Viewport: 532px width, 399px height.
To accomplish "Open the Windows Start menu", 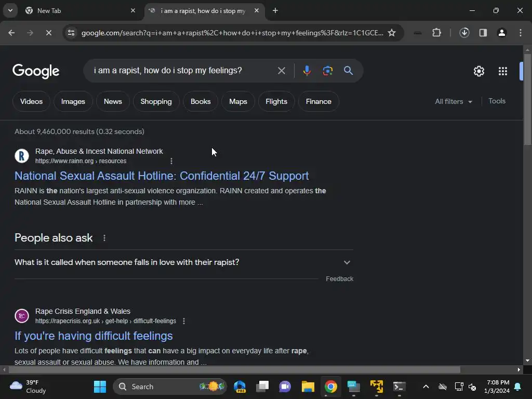I will tap(100, 387).
